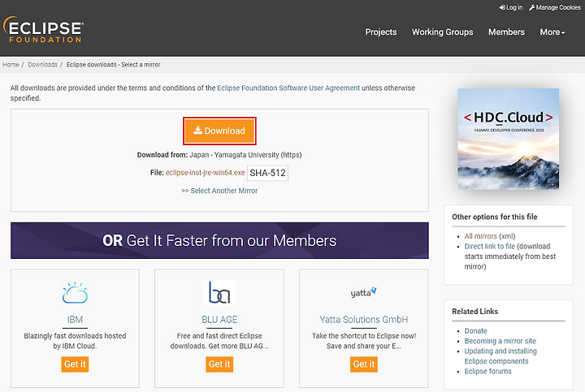585x392 pixels.
Task: Click the Eclipse Foundation logo
Action: 43,29
